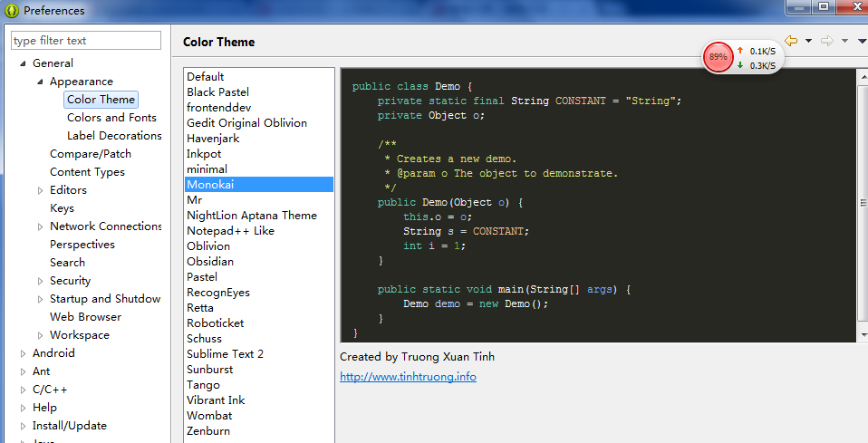Select the NightLion Aptana Theme
This screenshot has width=868, height=443.
pyautogui.click(x=259, y=216)
